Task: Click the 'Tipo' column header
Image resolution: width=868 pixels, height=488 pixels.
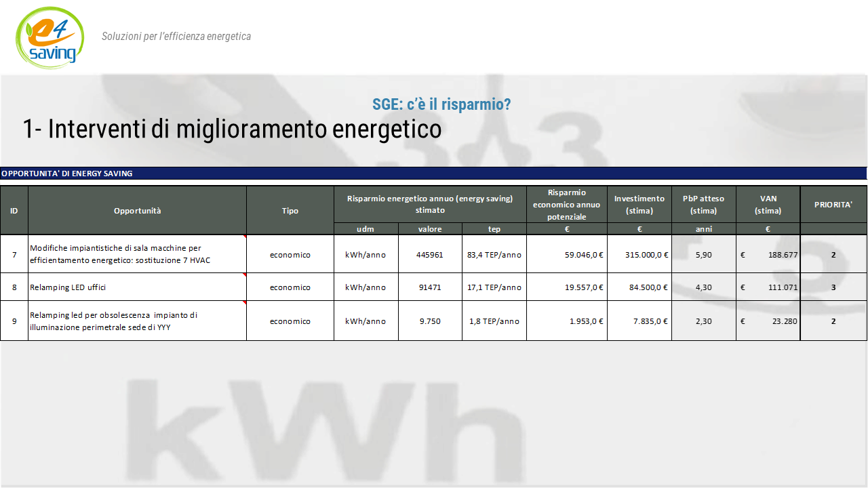Action: pos(290,211)
